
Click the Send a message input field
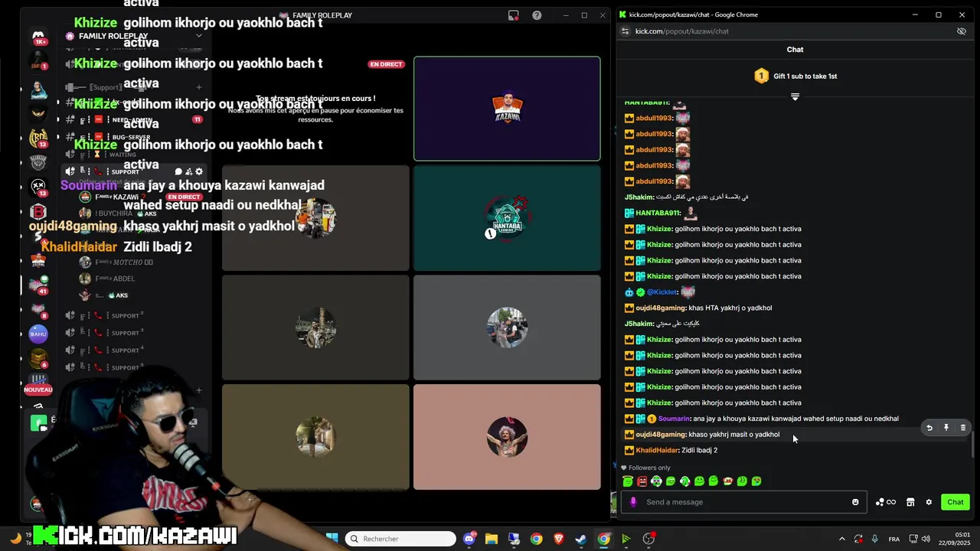[x=743, y=502]
